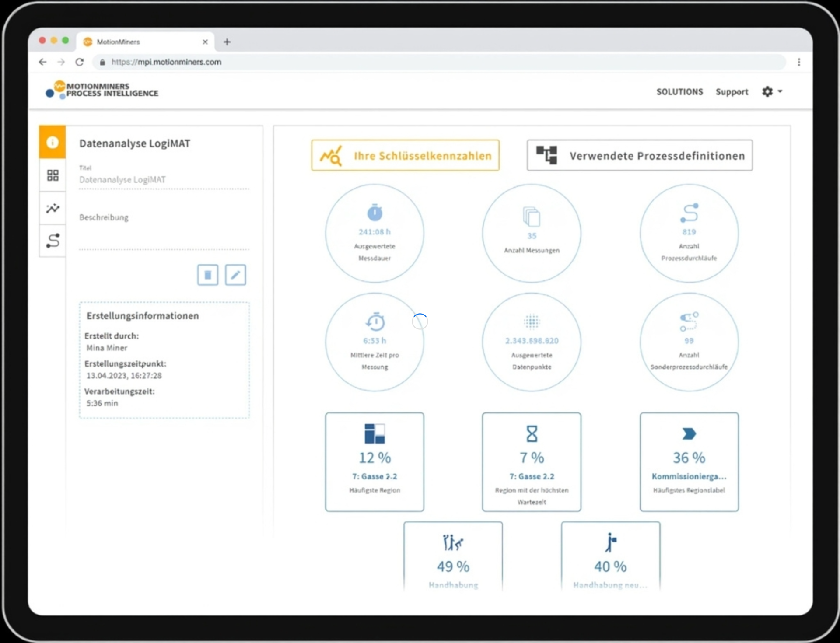Open the Support menu

pos(731,92)
